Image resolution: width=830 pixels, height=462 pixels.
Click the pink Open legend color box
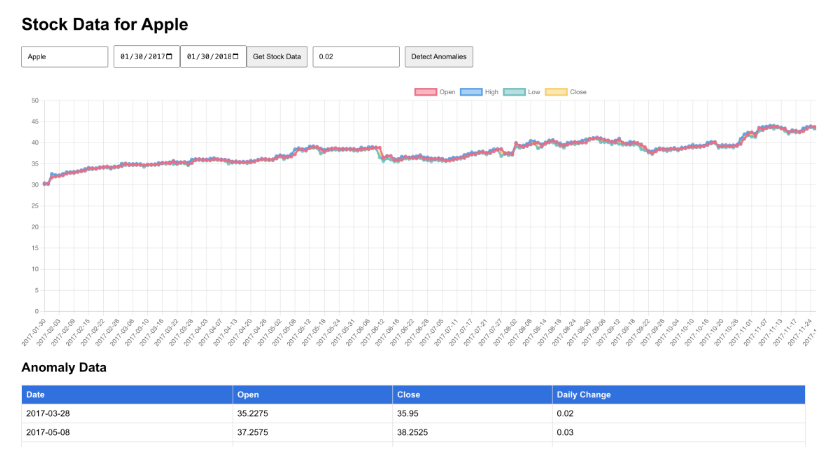(425, 92)
